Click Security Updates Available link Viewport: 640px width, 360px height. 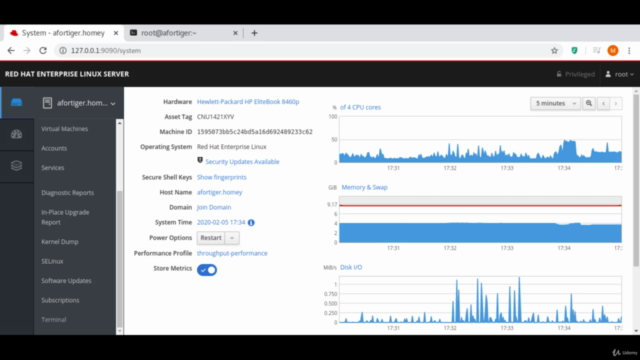[x=242, y=162]
